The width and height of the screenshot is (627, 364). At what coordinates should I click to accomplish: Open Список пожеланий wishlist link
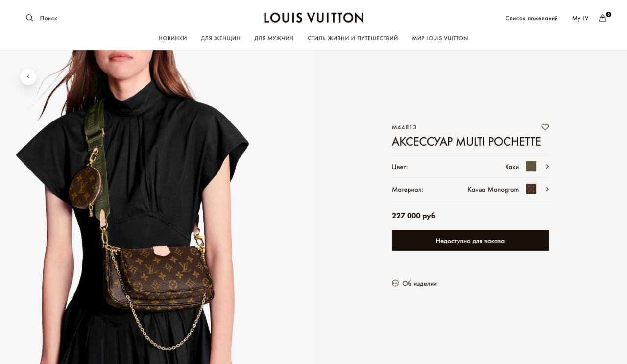531,18
